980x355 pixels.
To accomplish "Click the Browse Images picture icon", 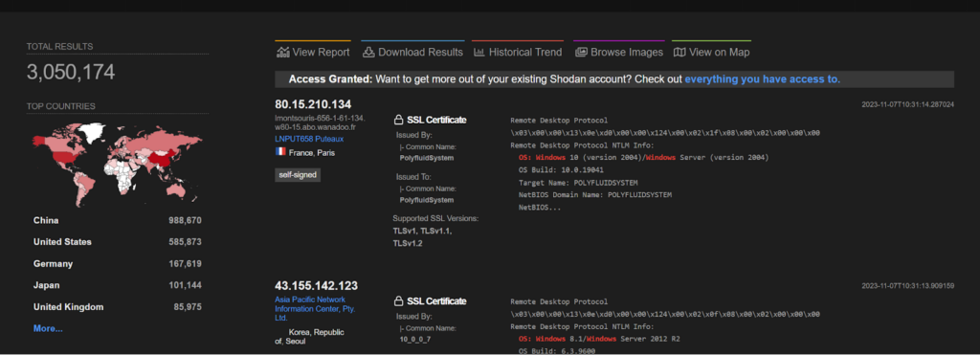I will tap(581, 53).
